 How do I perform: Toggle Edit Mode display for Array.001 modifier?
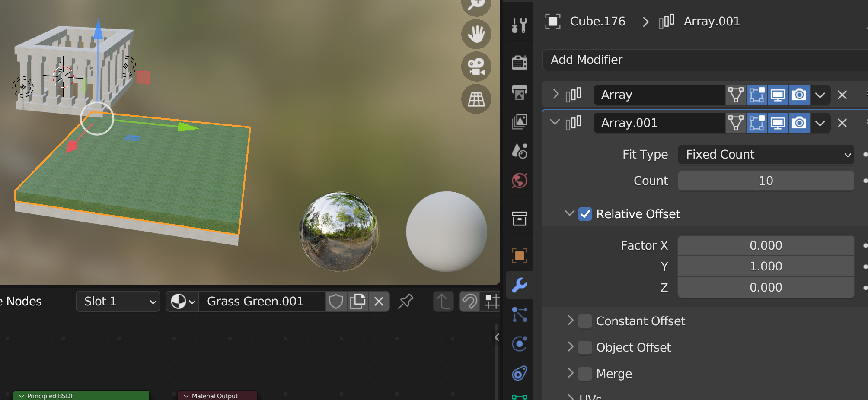(x=757, y=123)
